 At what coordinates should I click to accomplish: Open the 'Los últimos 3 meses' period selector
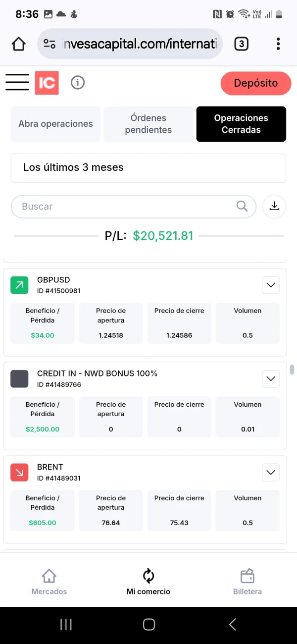point(148,168)
